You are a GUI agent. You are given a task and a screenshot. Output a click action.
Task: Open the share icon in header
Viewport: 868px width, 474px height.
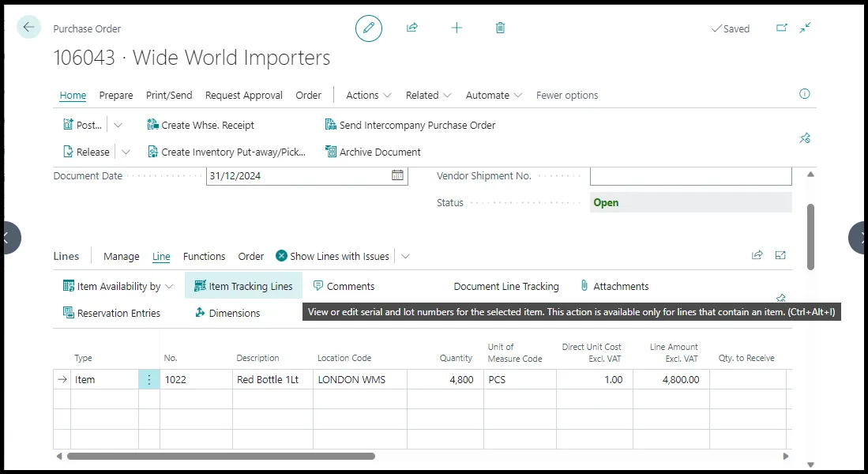point(411,28)
